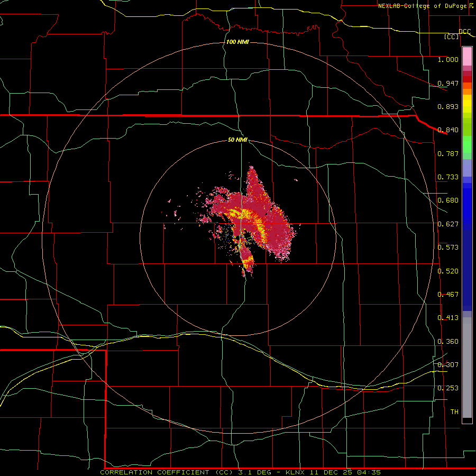Click the TH label near the color bar bottom
The width and height of the screenshot is (476, 476).
point(454,412)
